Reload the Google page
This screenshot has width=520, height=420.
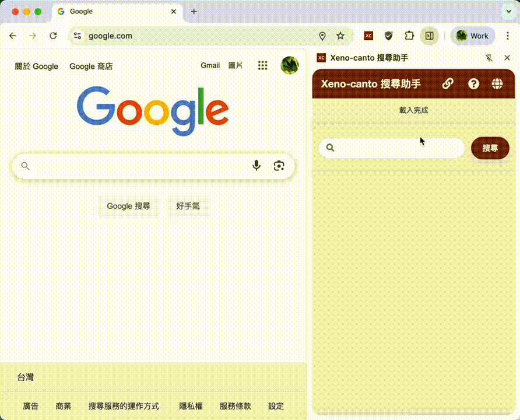[53, 36]
